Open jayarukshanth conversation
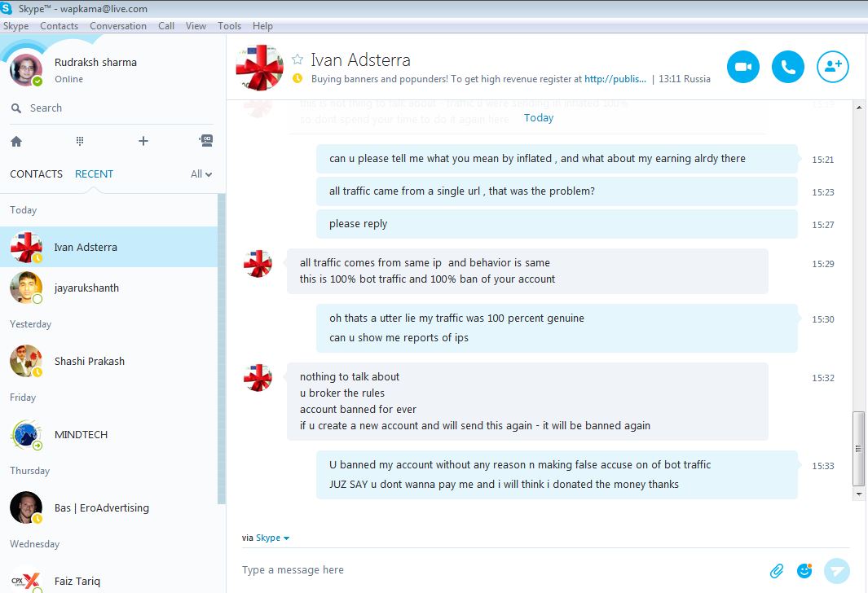Screen dimensions: 868x593 [109, 288]
